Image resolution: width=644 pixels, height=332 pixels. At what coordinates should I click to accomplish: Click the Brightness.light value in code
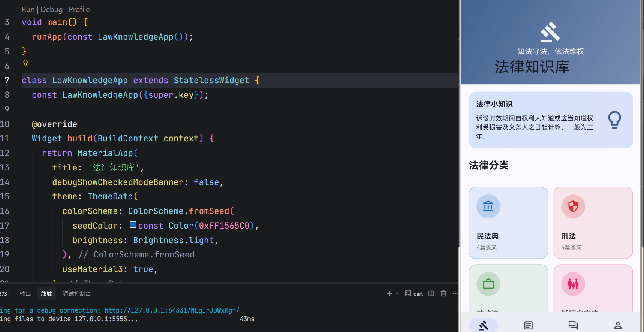point(173,240)
